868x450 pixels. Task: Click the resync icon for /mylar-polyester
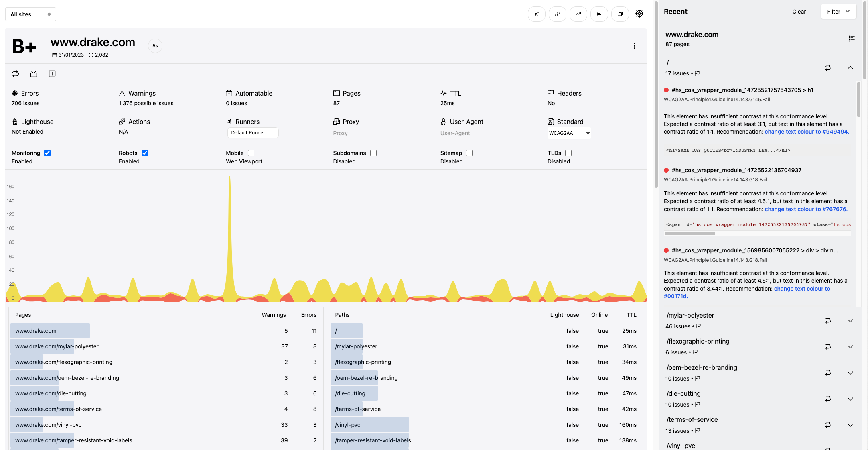(827, 320)
